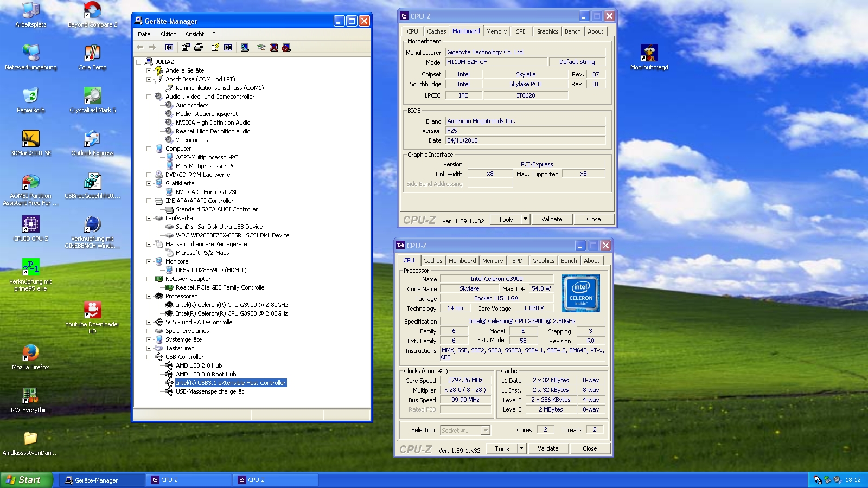This screenshot has height=488, width=868.
Task: Open the Mozilla Firefox desktop icon
Action: pyautogui.click(x=31, y=357)
